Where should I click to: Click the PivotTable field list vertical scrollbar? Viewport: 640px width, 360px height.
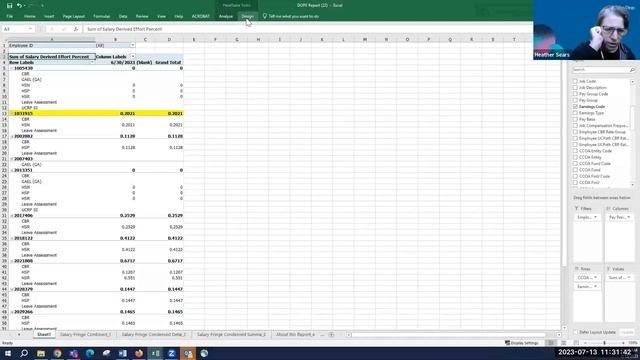point(633,132)
